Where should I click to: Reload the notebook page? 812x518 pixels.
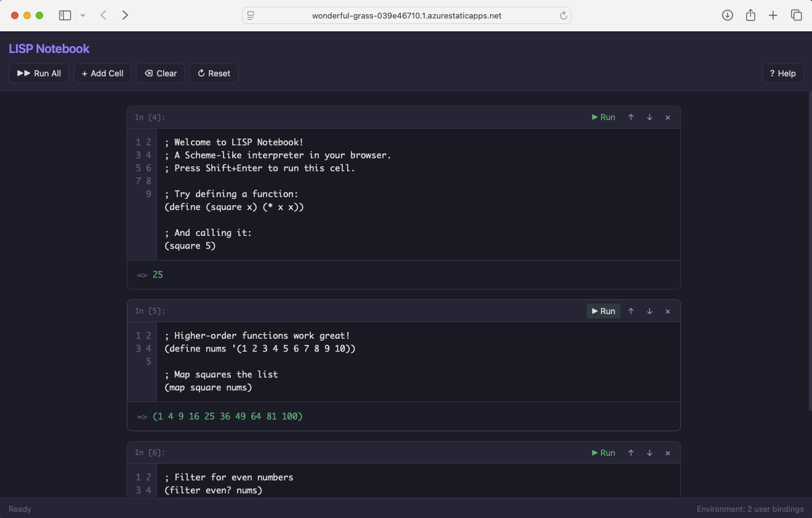pyautogui.click(x=563, y=15)
